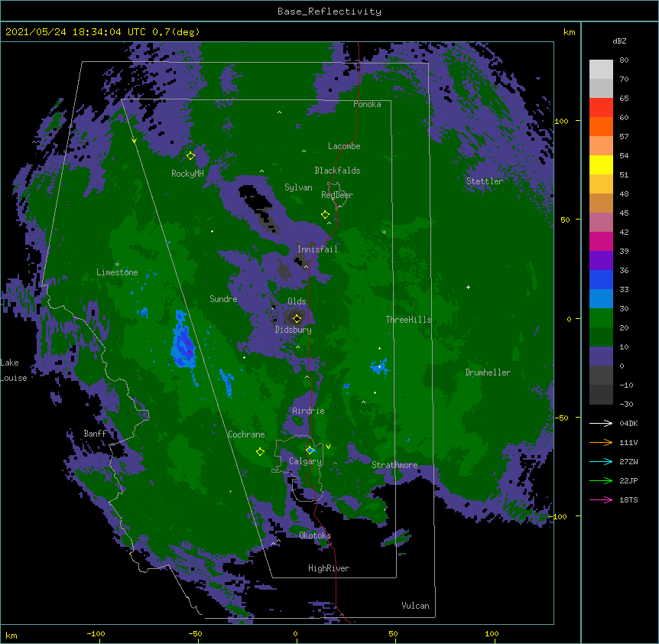Click the 04DK legend text

pos(628,423)
